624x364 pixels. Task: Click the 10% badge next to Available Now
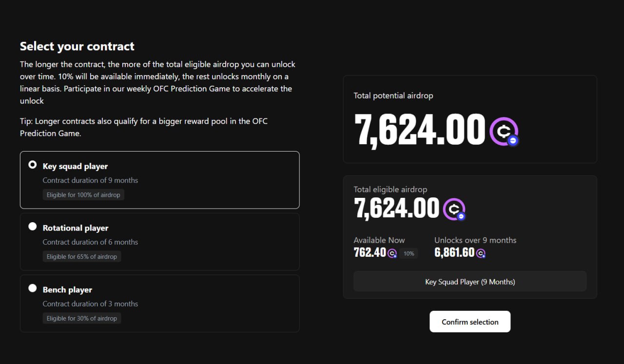tap(409, 253)
